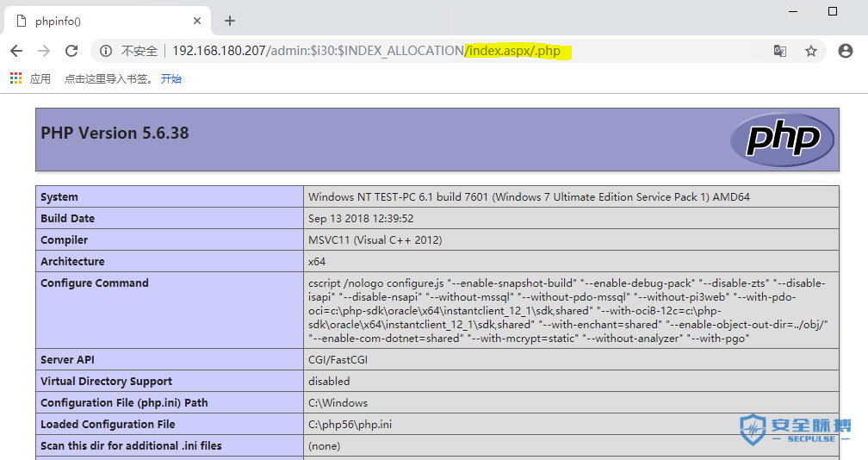Bookmark this page with the star icon
868x460 pixels.
coord(811,51)
